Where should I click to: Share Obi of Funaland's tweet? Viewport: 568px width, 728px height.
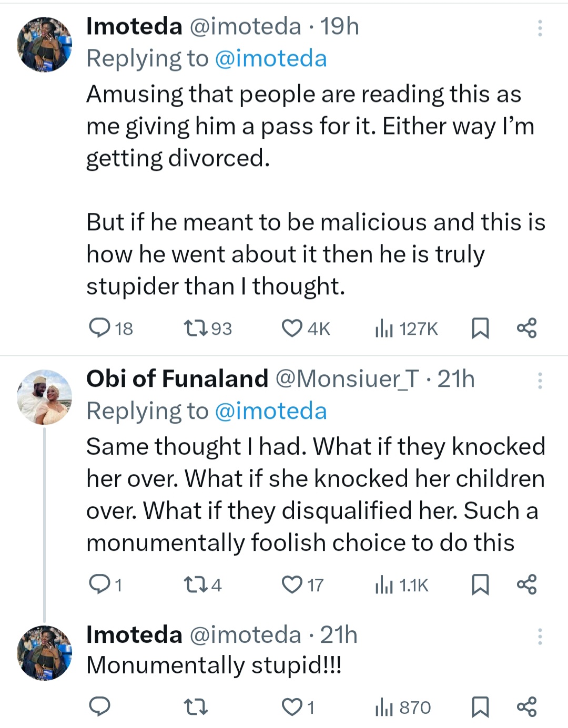point(526,584)
